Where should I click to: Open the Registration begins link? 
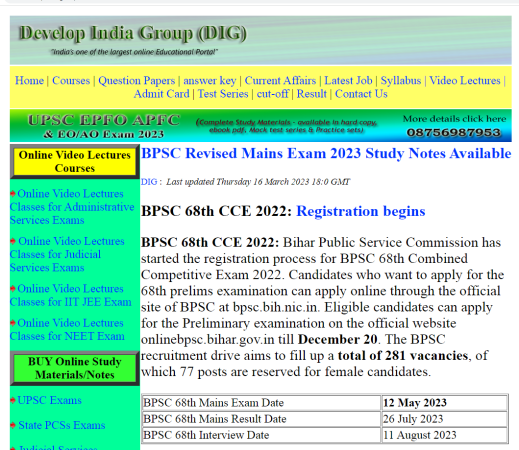[361, 211]
